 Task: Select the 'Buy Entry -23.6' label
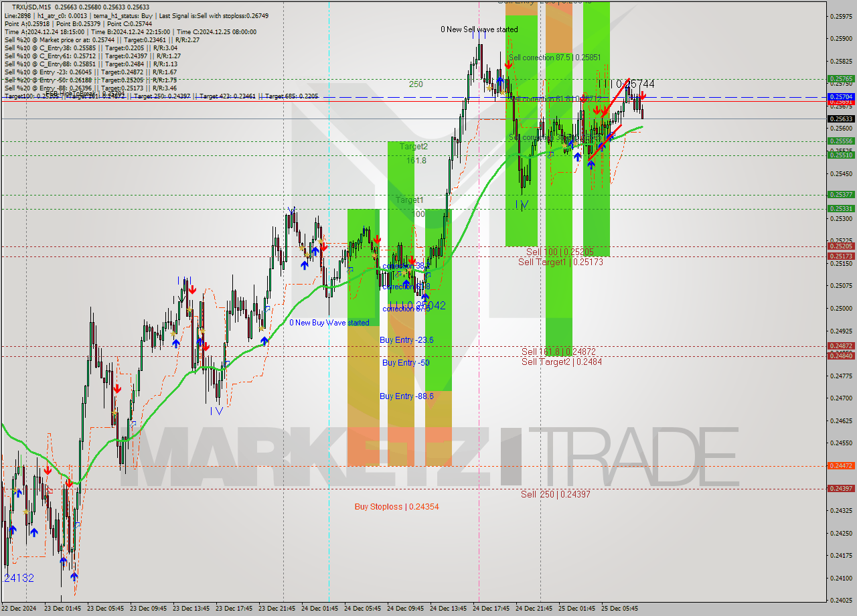pyautogui.click(x=406, y=340)
